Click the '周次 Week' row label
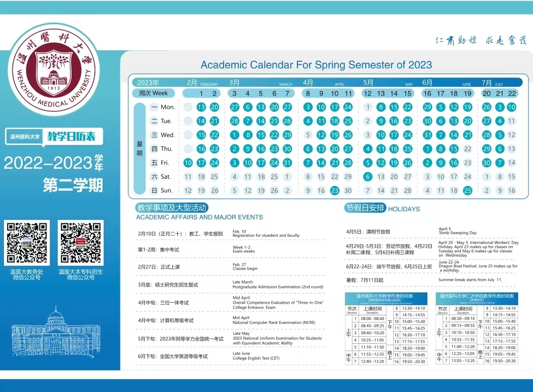The image size is (533, 392). [x=153, y=93]
